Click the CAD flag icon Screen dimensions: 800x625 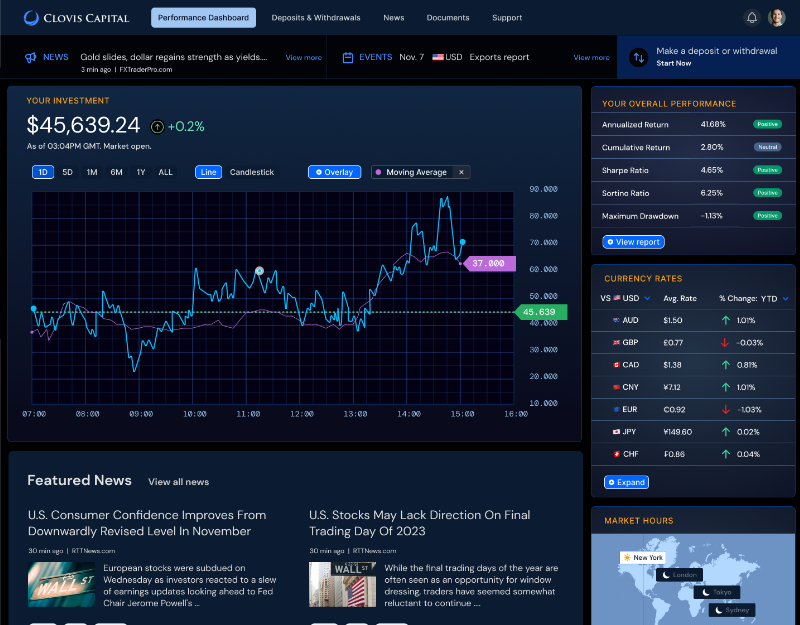pos(616,365)
